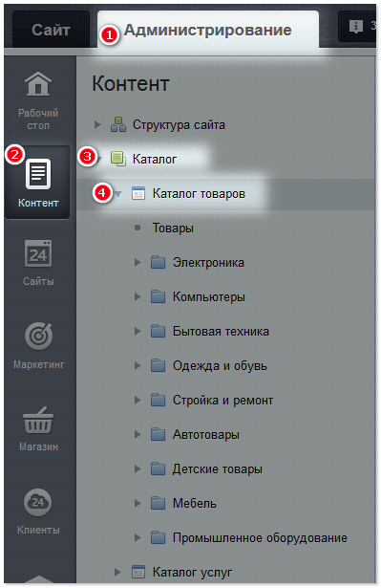Collapse the Каталог товаров node

[x=118, y=194]
